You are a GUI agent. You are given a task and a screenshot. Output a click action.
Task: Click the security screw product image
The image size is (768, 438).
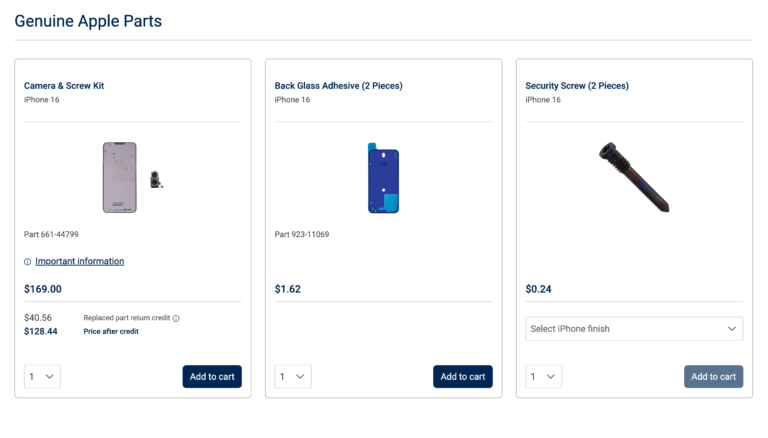click(634, 177)
